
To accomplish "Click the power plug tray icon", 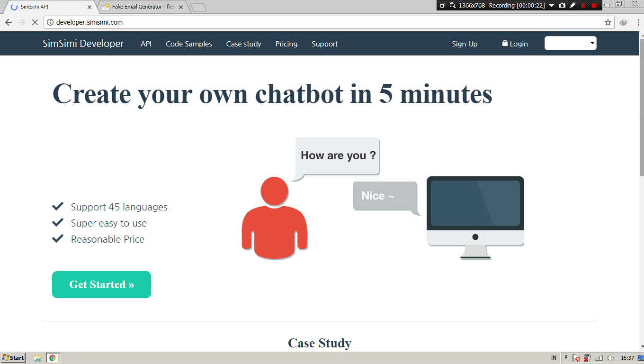I will click(x=587, y=358).
